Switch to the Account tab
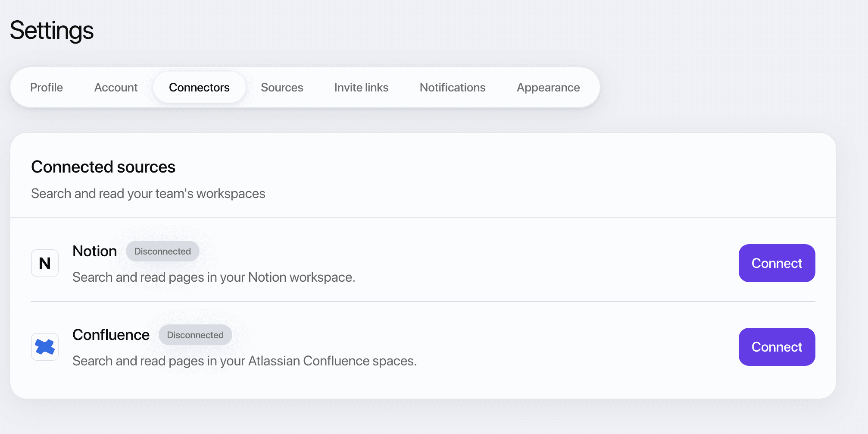Screen dimensions: 868x434 pos(116,87)
